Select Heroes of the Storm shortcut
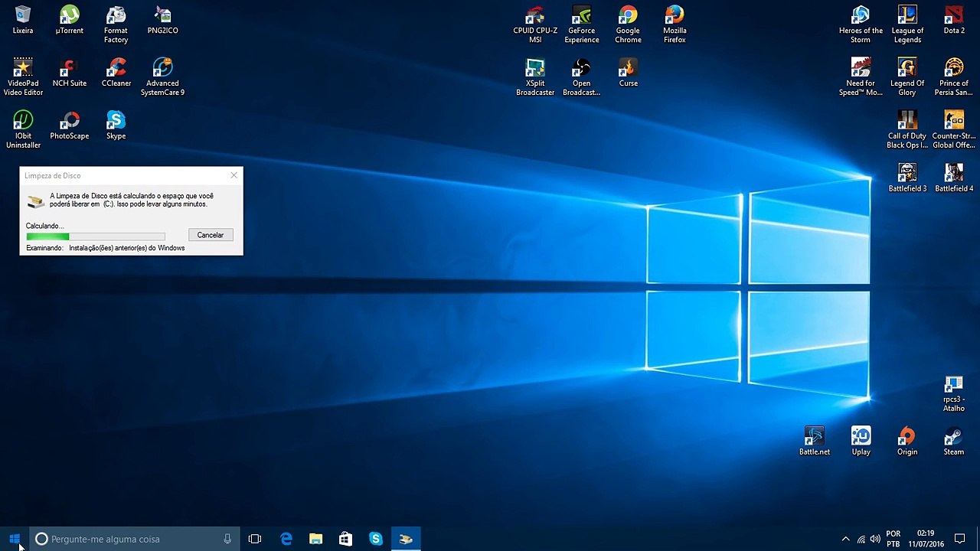980x551 pixels. tap(861, 24)
